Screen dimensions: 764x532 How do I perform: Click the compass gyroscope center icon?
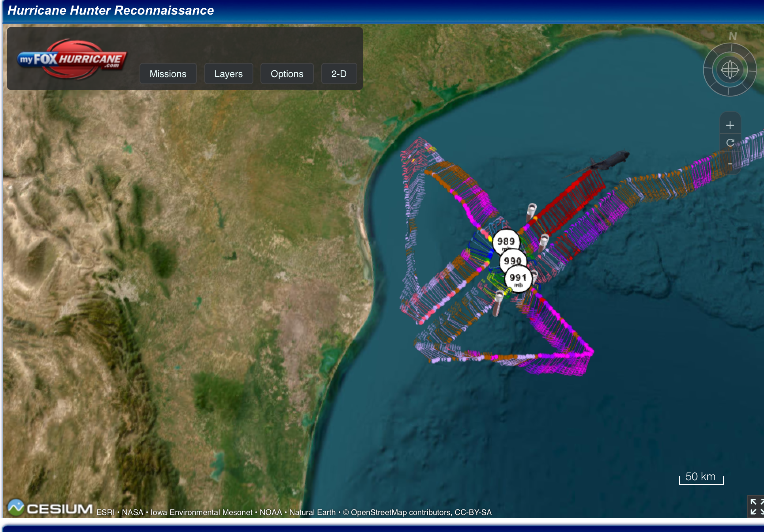click(730, 70)
